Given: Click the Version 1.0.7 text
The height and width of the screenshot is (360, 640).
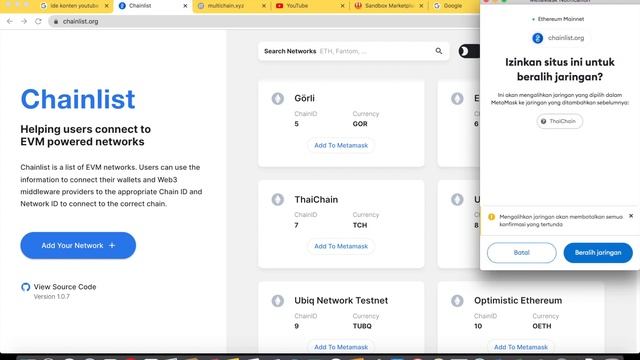Looking at the screenshot, I should point(52,297).
